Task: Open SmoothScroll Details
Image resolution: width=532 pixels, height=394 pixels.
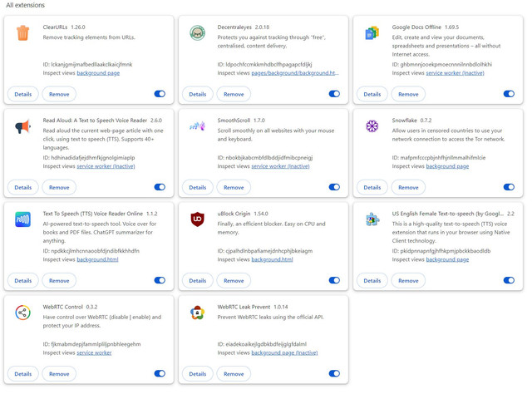Action: coord(198,187)
